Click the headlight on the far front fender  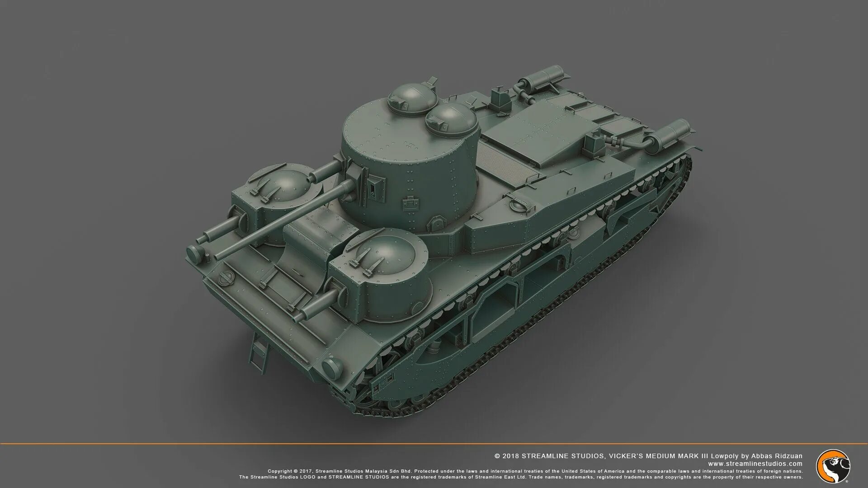pos(195,255)
